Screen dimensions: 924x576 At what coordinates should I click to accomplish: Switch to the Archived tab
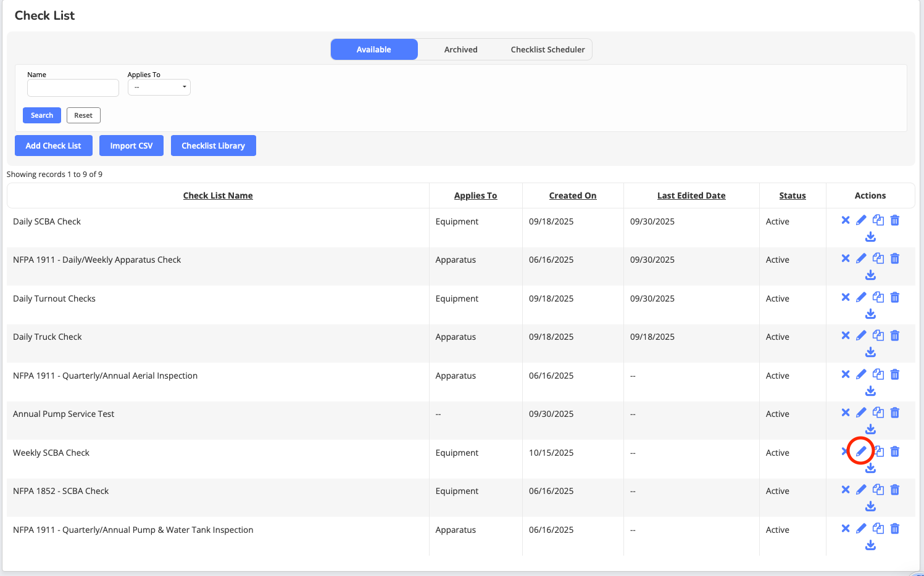[460, 49]
